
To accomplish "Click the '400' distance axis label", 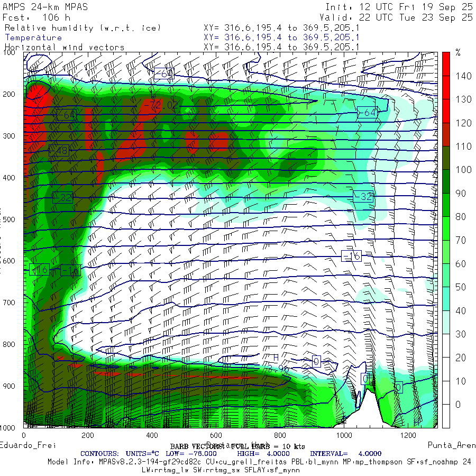I will point(152,435).
